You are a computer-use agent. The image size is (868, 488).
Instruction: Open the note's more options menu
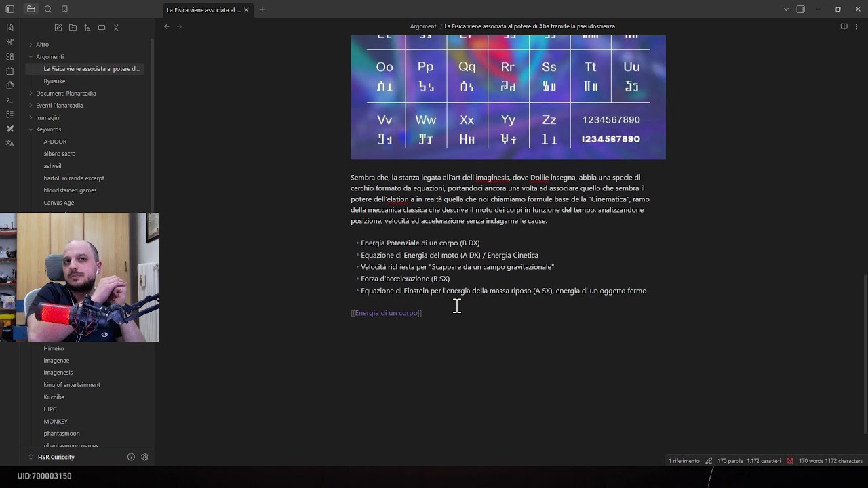tap(856, 26)
